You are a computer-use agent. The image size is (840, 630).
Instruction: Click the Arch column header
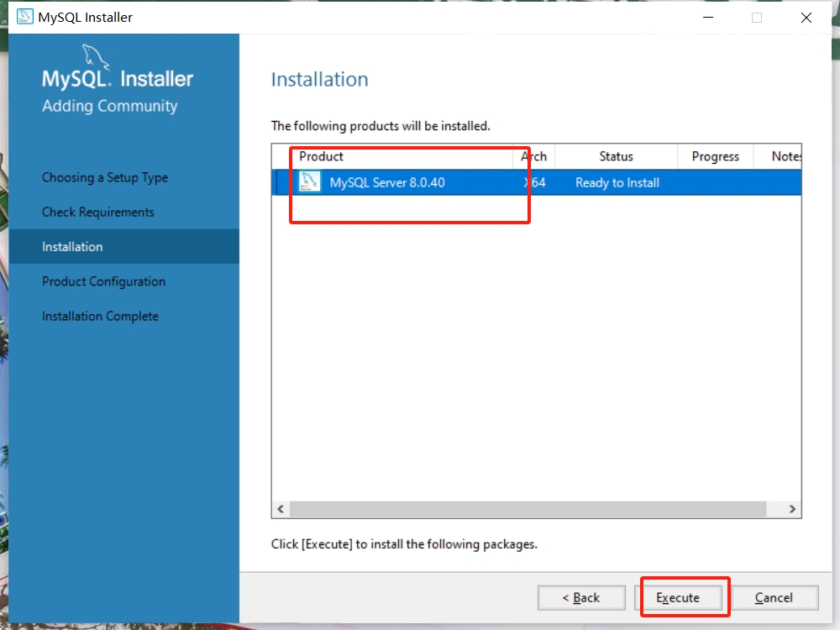[x=534, y=156]
